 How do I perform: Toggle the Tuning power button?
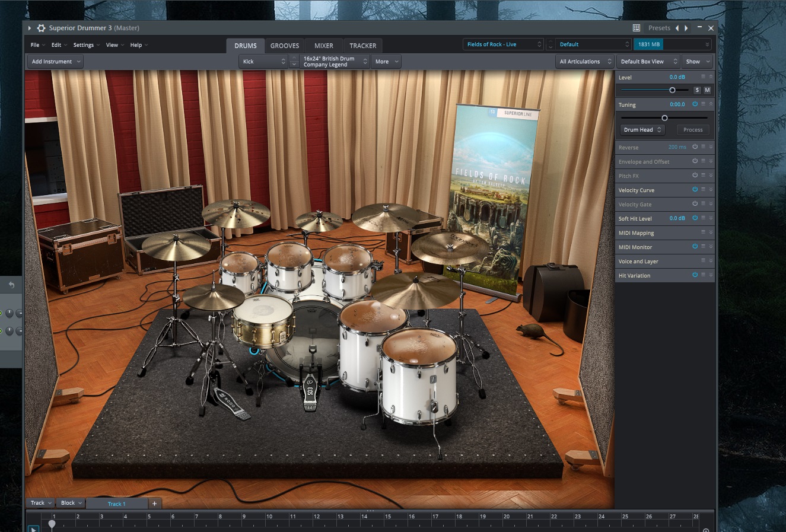click(x=695, y=104)
